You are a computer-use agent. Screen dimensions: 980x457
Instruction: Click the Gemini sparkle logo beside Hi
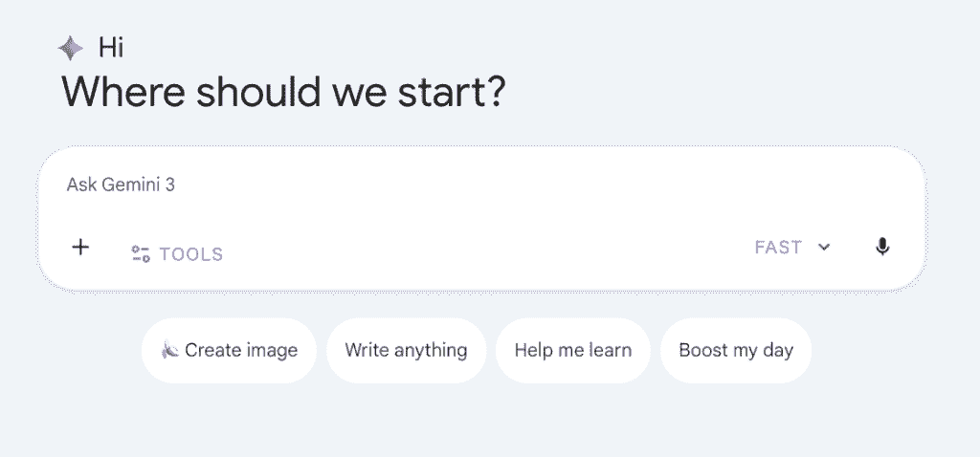[x=71, y=48]
